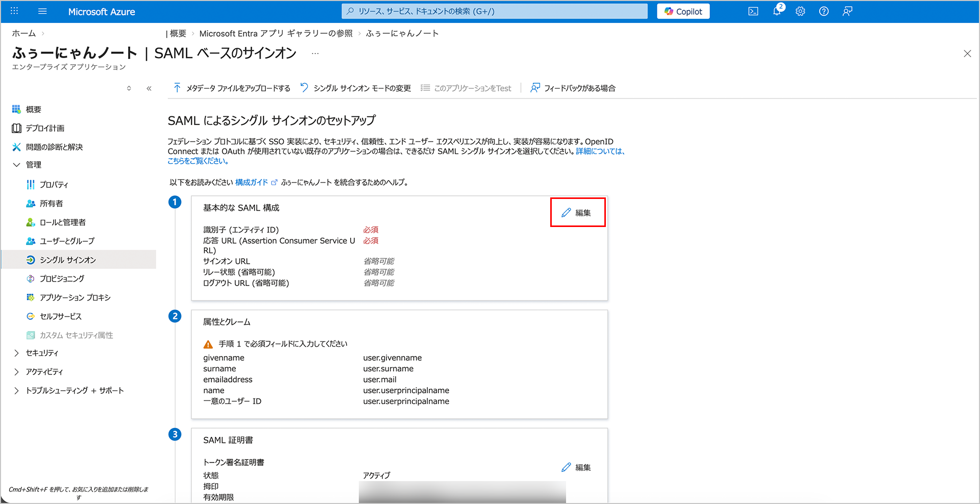Edit the 基本的な SAML 構成 section
Image resolution: width=980 pixels, height=504 pixels.
[x=577, y=213]
